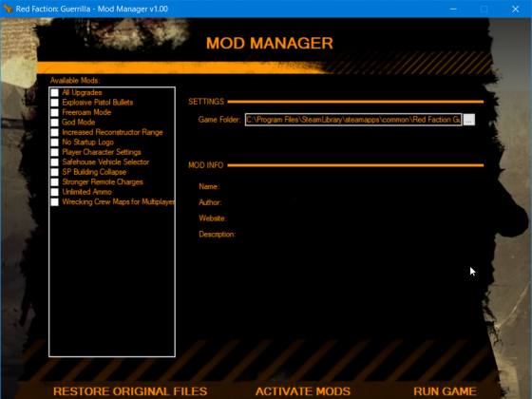Screen dimensions: 532x399
Task: Select the 'God Mode' list entry text
Action: pyautogui.click(x=78, y=123)
